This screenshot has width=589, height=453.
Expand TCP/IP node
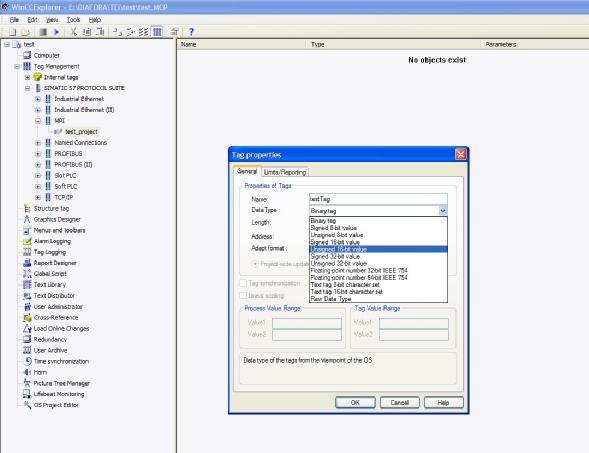(38, 197)
